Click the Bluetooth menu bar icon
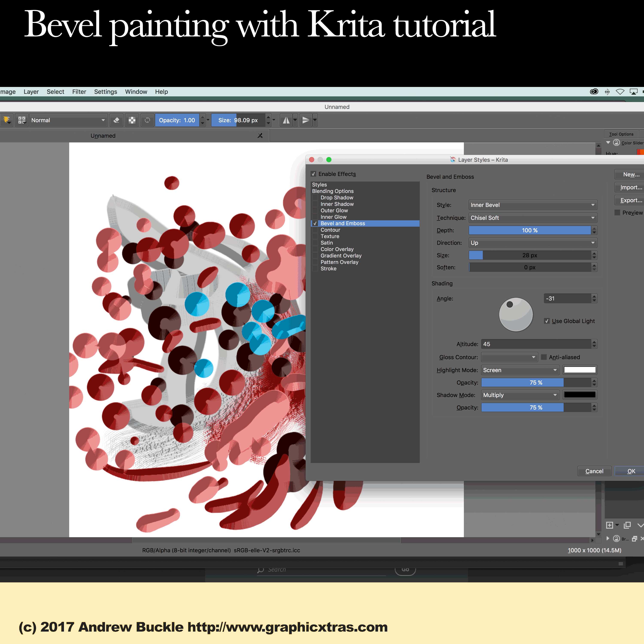 click(607, 92)
